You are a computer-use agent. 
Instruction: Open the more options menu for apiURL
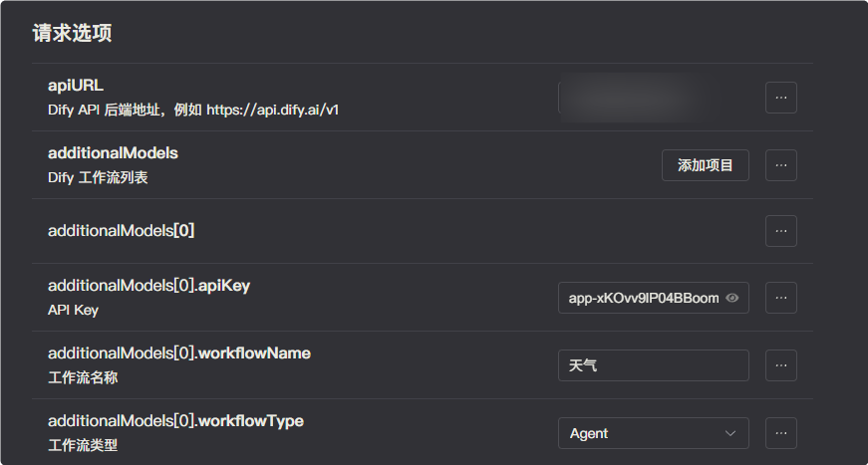pyautogui.click(x=781, y=98)
